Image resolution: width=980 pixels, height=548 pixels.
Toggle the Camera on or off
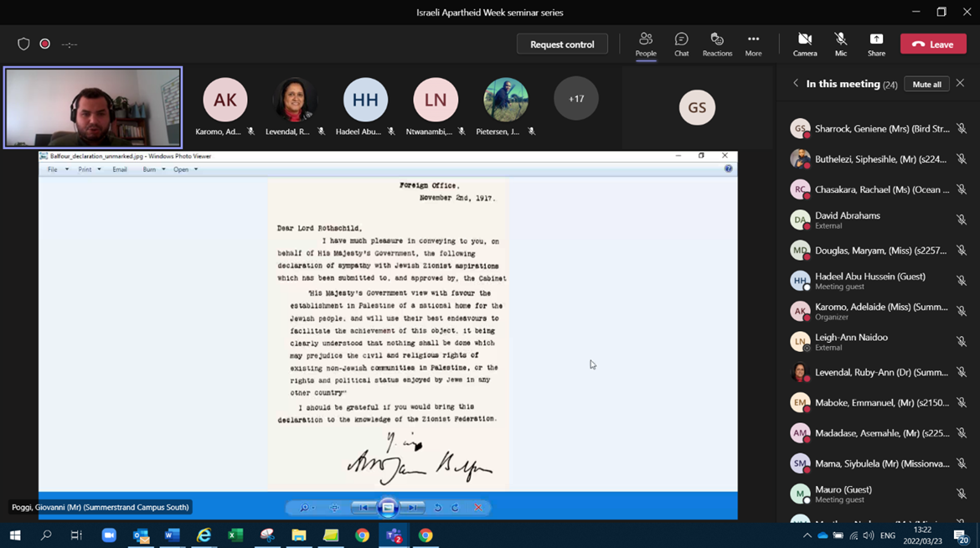(x=805, y=44)
